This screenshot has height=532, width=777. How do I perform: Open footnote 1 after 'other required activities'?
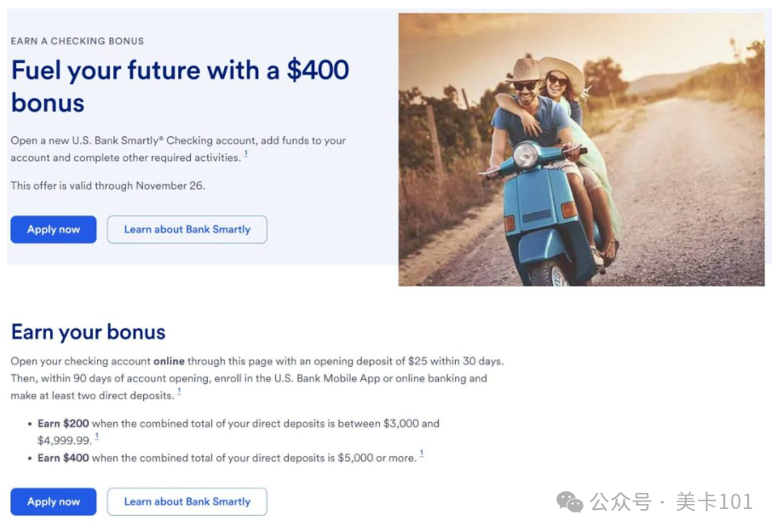click(245, 154)
